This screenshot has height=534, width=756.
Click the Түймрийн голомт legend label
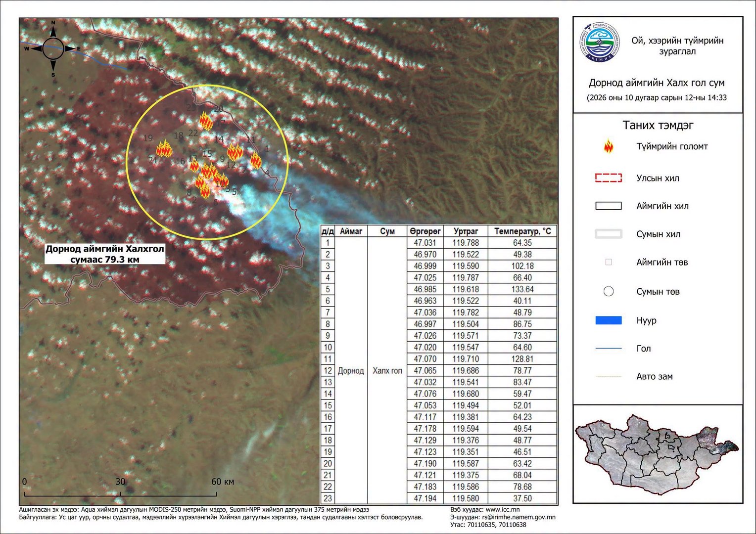point(672,146)
